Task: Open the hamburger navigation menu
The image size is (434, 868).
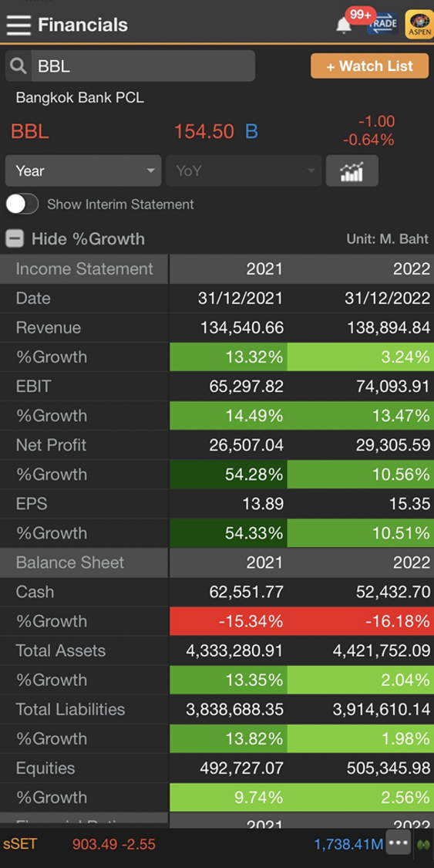Action: point(19,25)
